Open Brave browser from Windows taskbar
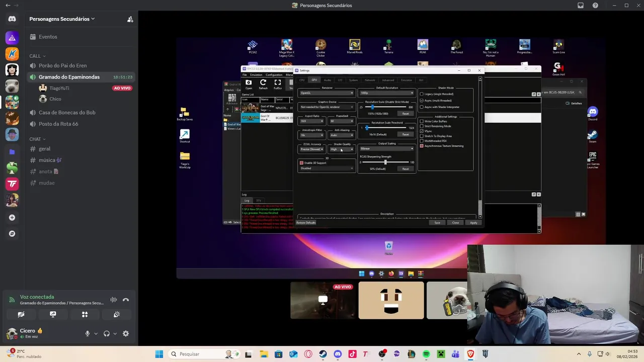The width and height of the screenshot is (644, 362). point(470,354)
